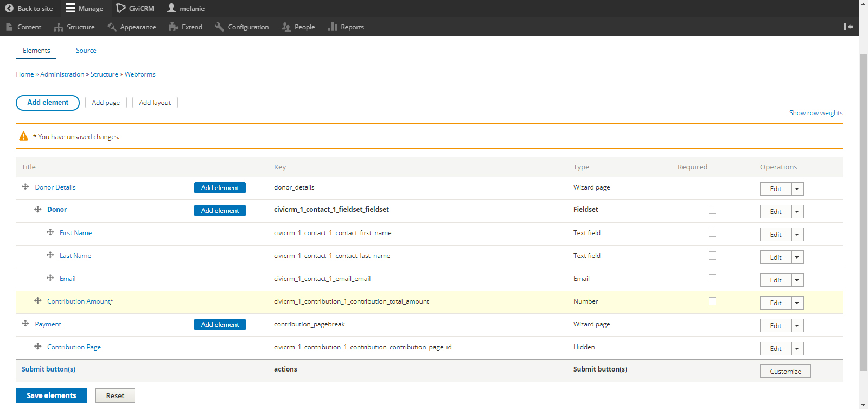868x409 pixels.
Task: Toggle toolbar orientation with the arrow icon
Action: 849,27
